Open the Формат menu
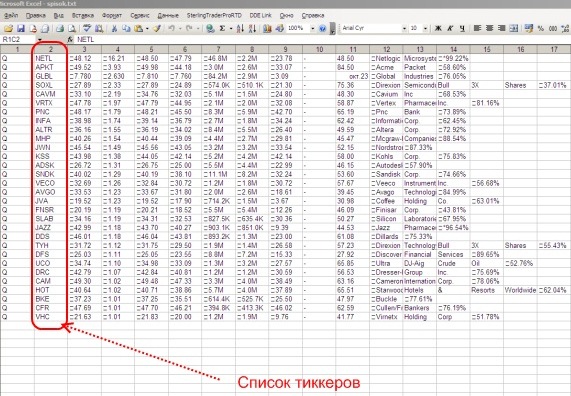Viewport: 571px width, 396px height. click(x=112, y=15)
